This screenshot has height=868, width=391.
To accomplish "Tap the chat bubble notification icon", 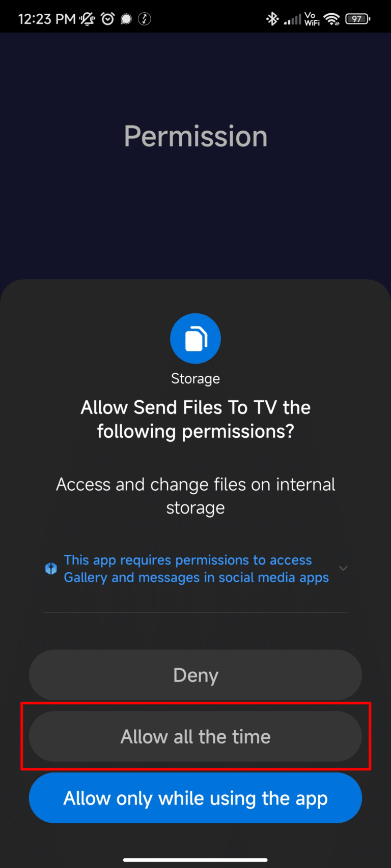I will click(x=126, y=19).
